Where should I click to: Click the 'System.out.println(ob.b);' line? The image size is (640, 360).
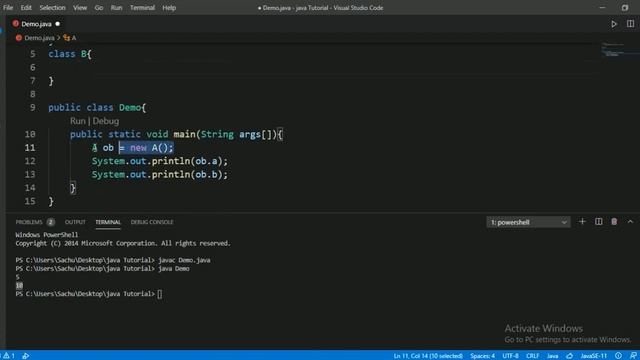click(x=160, y=174)
